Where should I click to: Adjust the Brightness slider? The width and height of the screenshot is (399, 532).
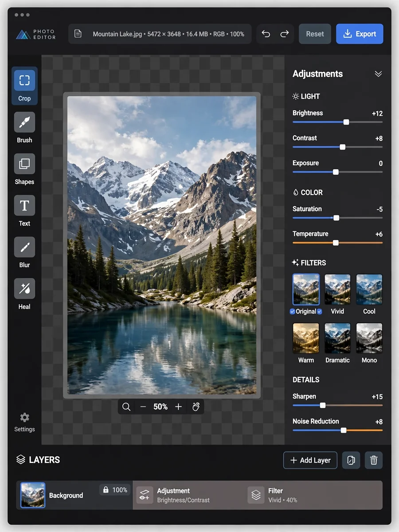(337, 122)
